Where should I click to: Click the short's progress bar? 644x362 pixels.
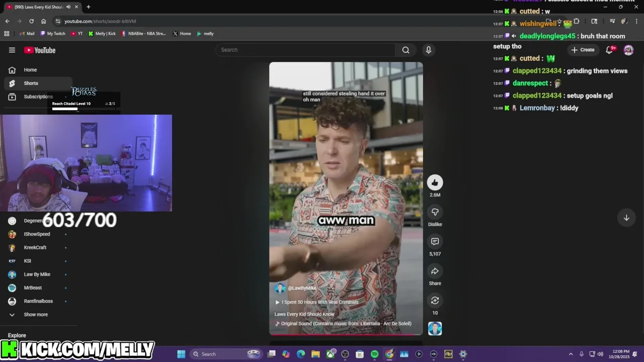pyautogui.click(x=346, y=334)
